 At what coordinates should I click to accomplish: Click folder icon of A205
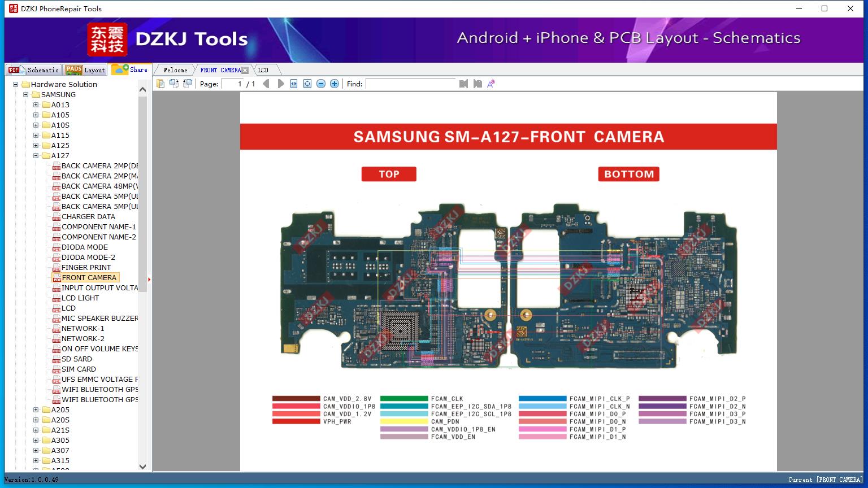pos(46,410)
